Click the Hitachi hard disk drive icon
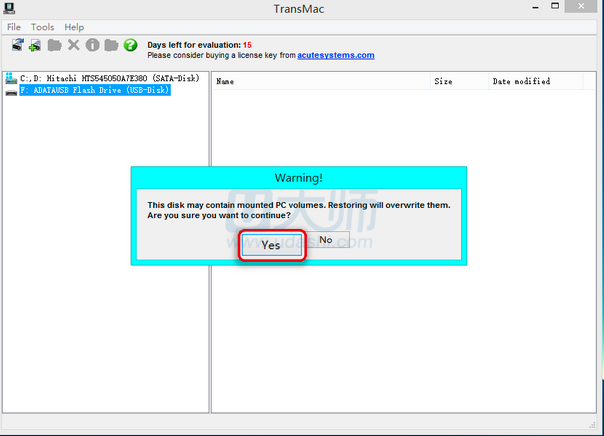Screen dimensions: 604x436 [x=11, y=78]
